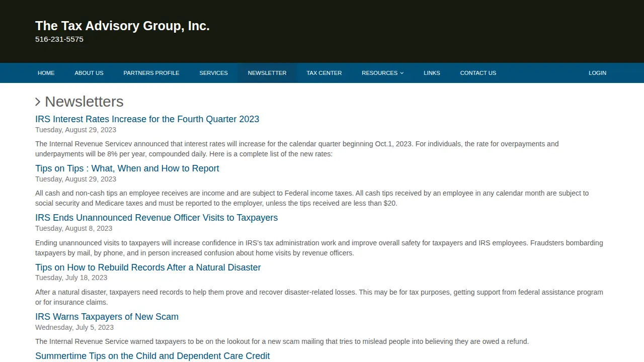Expand the Resources dropdown menu
The width and height of the screenshot is (644, 362).
tap(382, 73)
